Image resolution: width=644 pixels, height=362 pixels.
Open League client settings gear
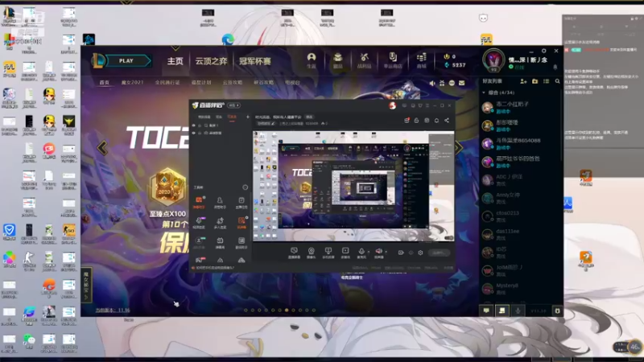coord(544,51)
